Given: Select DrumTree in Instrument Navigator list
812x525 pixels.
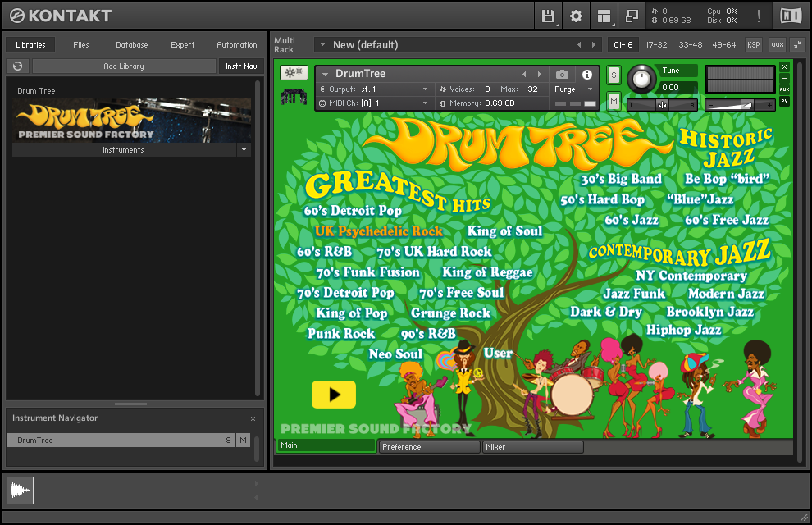Looking at the screenshot, I should (x=114, y=440).
